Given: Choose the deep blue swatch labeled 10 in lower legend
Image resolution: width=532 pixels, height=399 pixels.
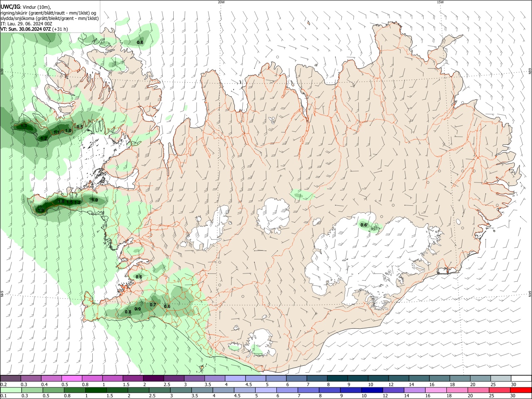Looking at the screenshot, I should pyautogui.click(x=372, y=390).
